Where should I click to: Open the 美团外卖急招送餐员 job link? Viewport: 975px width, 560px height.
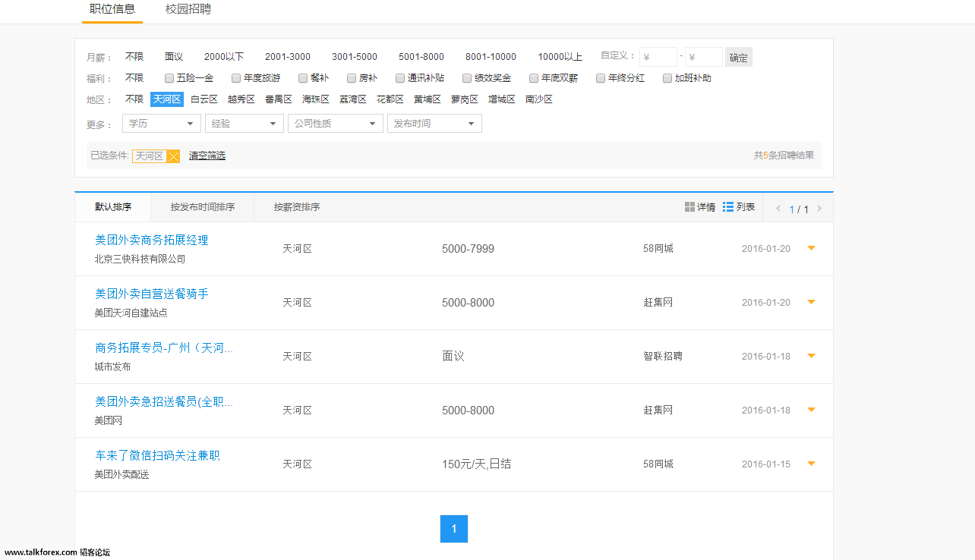[164, 401]
